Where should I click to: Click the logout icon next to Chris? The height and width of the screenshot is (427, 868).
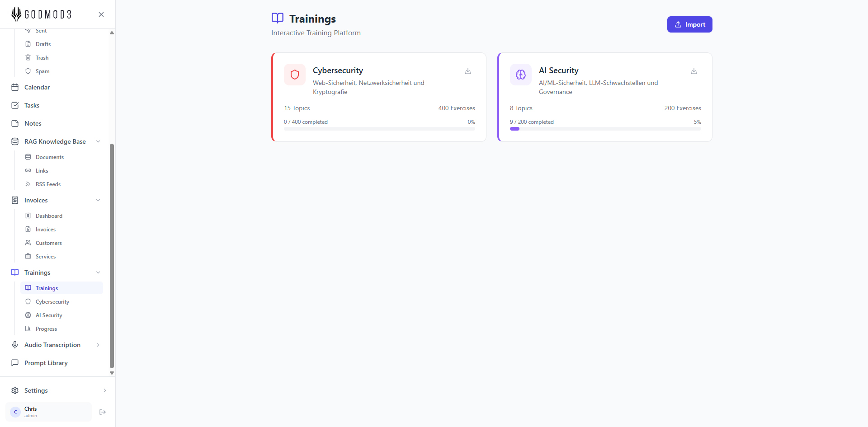pos(103,412)
